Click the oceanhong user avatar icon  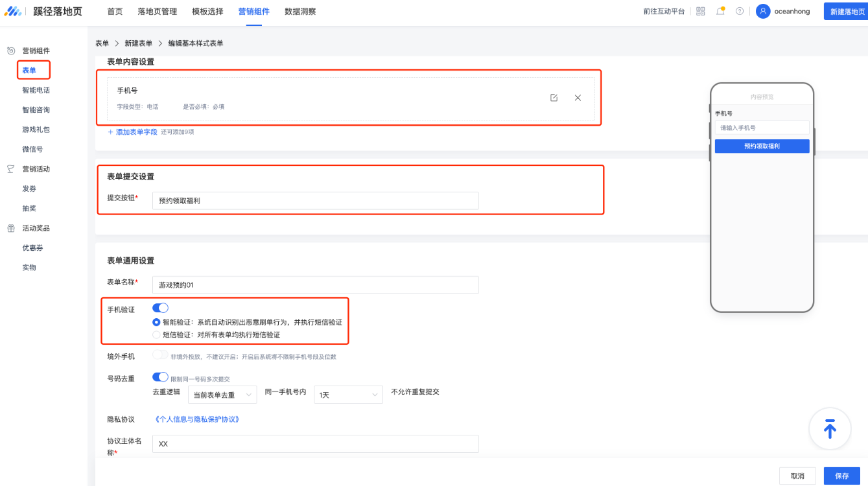763,11
